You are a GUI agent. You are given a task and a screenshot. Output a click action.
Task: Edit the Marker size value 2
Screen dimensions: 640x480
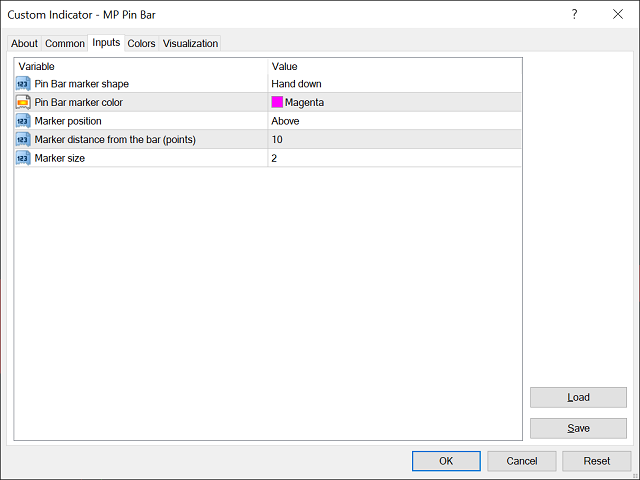(x=394, y=158)
